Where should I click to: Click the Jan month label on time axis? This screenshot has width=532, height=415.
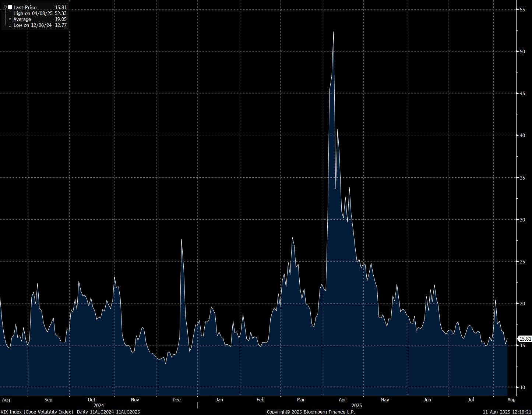219,400
